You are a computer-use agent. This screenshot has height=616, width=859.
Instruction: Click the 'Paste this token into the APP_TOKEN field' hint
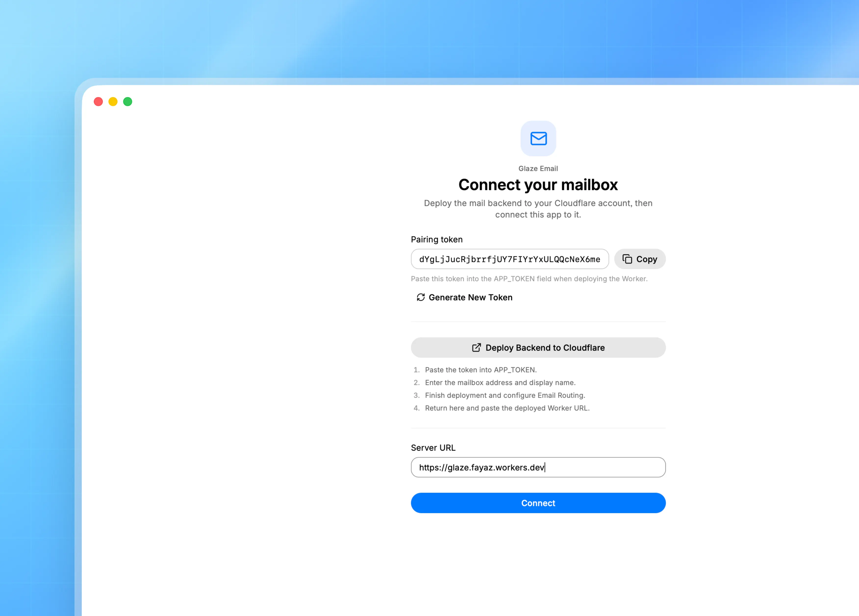[529, 279]
